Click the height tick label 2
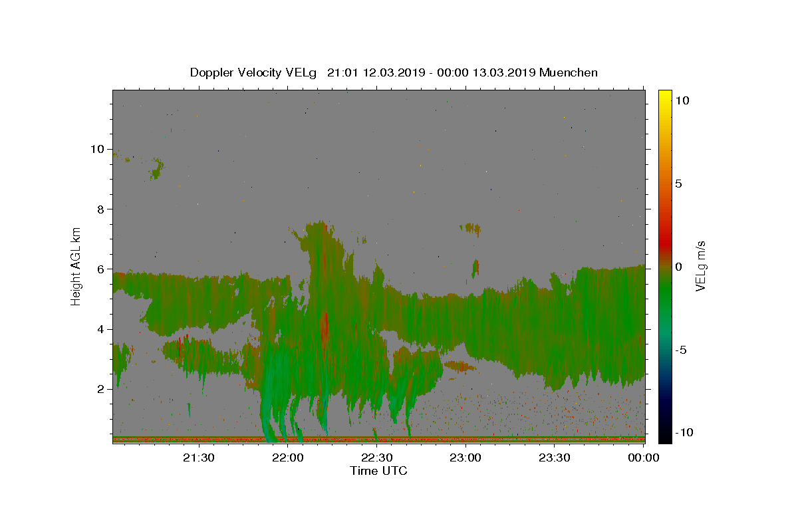 point(102,389)
